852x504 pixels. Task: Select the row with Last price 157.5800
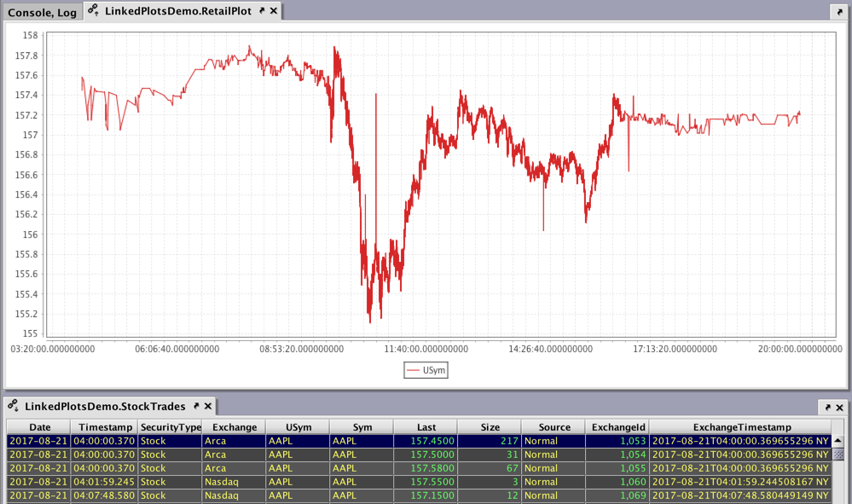tap(426, 468)
